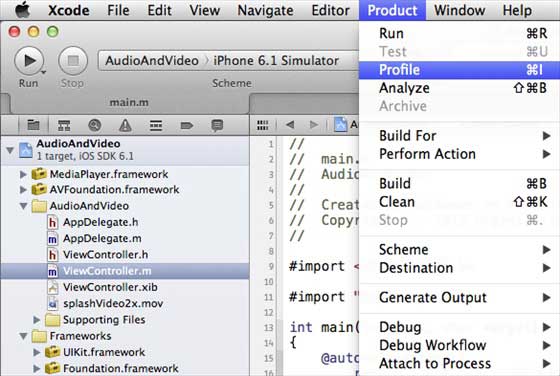Click the MediaPlayer.framework toolbox icon

tap(39, 174)
